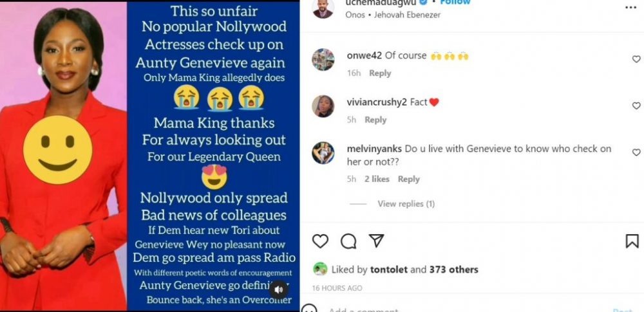Open Onos Jehovah Ebenezer audio link
Viewport: 644px width, 312px height.
tap(393, 15)
